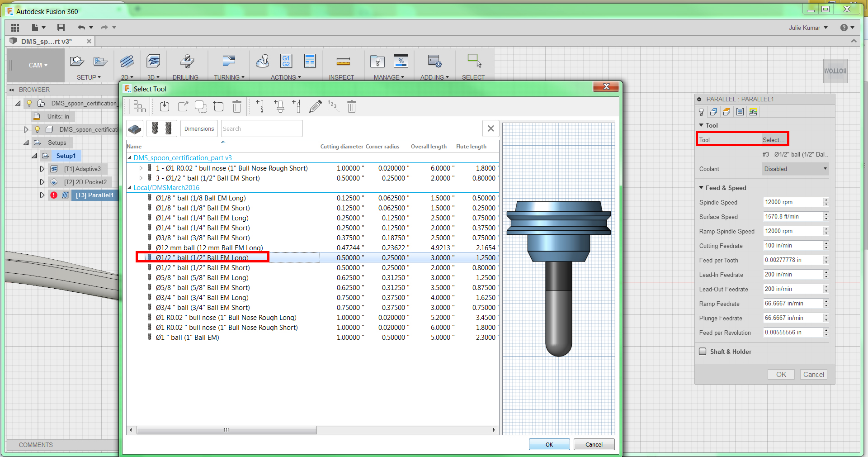The height and width of the screenshot is (457, 868).
Task: Click the Select... tool button
Action: click(774, 140)
